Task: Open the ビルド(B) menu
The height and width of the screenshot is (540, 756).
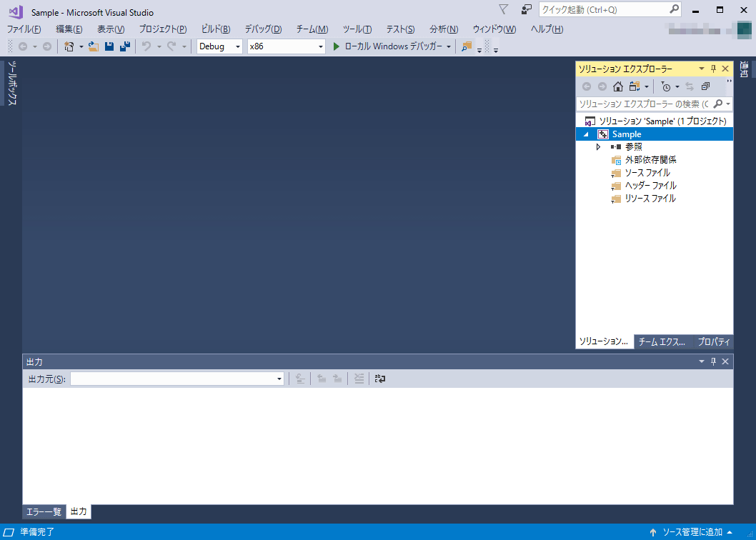Action: pos(215,29)
